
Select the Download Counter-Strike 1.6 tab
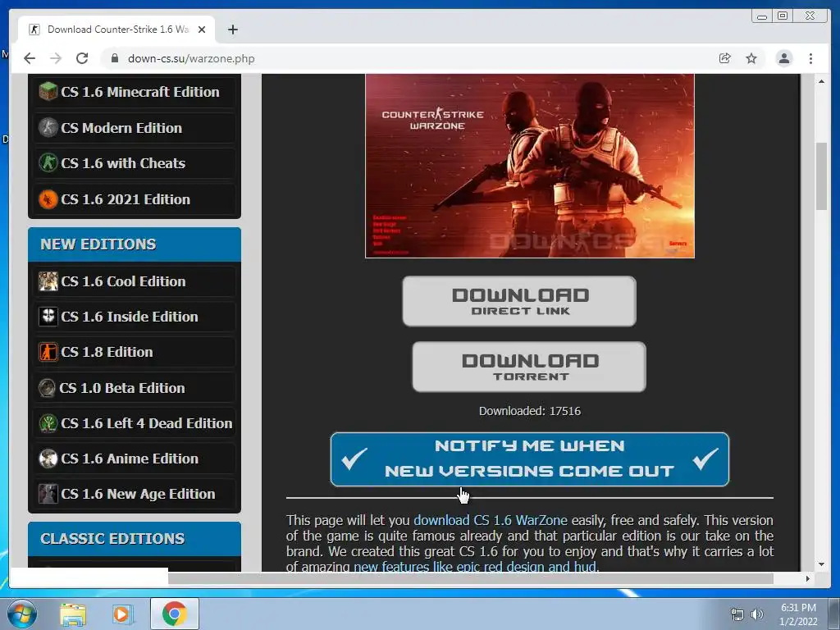(x=116, y=30)
